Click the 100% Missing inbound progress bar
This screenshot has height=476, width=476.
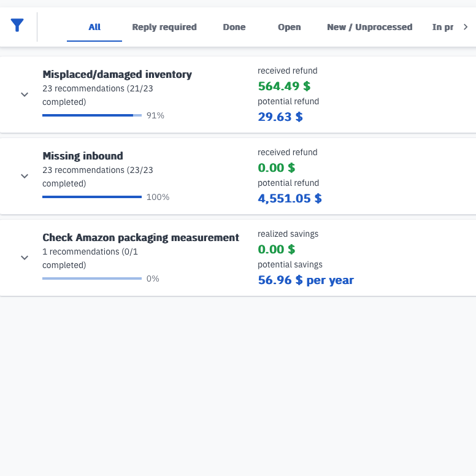[92, 197]
